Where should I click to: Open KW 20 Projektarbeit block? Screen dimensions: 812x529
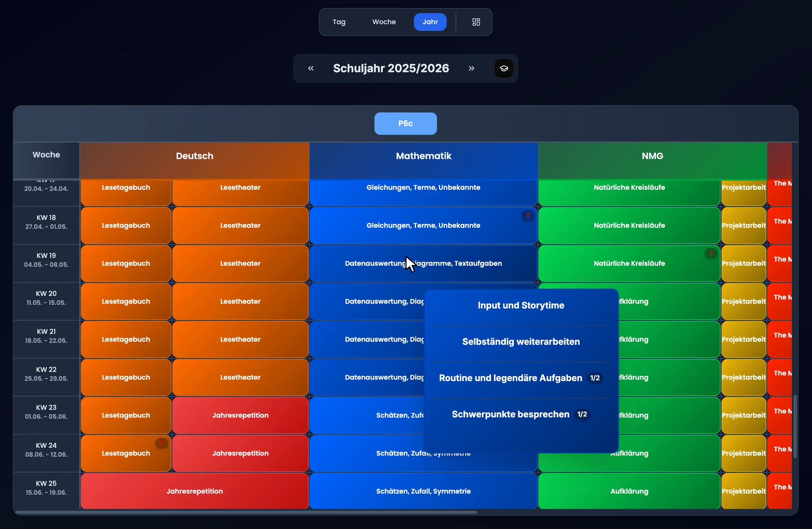tap(744, 301)
